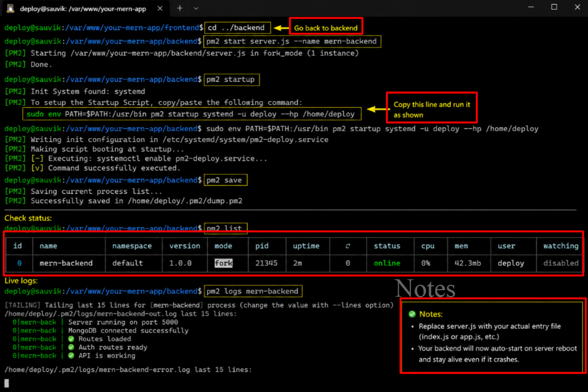The width and height of the screenshot is (588, 392).
Task: Click the green check beside 'Auth routes ready'
Action: coord(71,347)
